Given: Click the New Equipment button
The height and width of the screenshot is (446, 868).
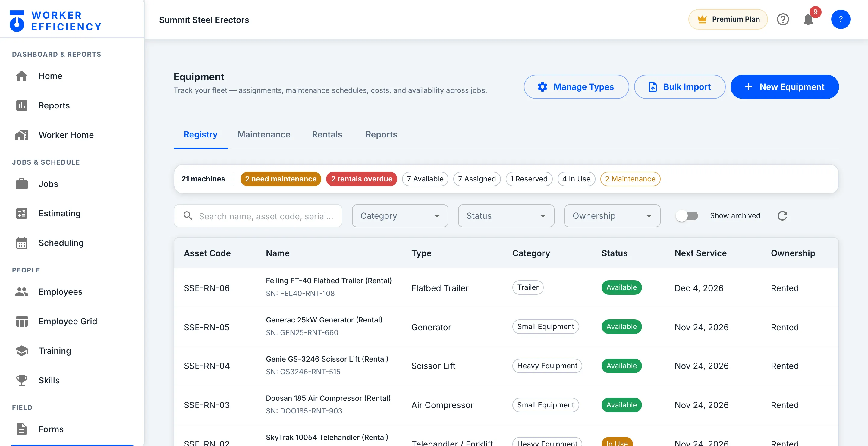Looking at the screenshot, I should pos(785,87).
